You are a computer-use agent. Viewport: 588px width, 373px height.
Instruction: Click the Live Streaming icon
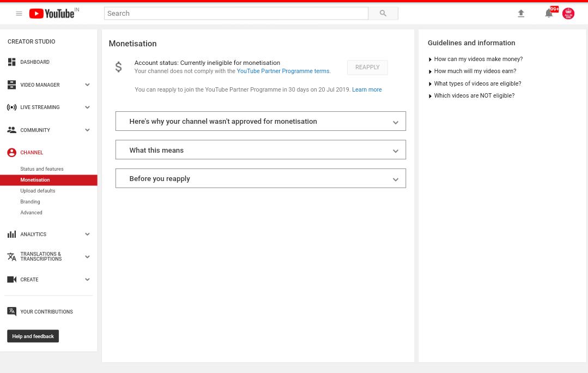(x=11, y=107)
